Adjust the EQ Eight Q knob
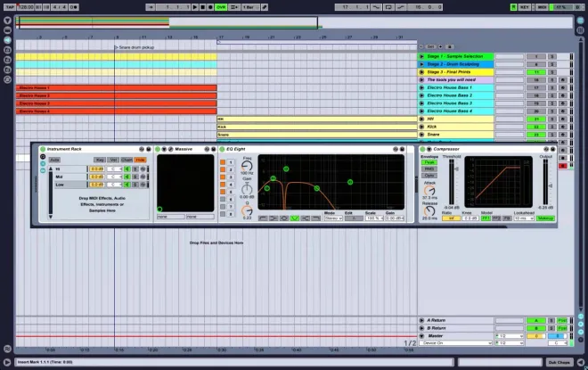The image size is (588, 370). tap(247, 210)
